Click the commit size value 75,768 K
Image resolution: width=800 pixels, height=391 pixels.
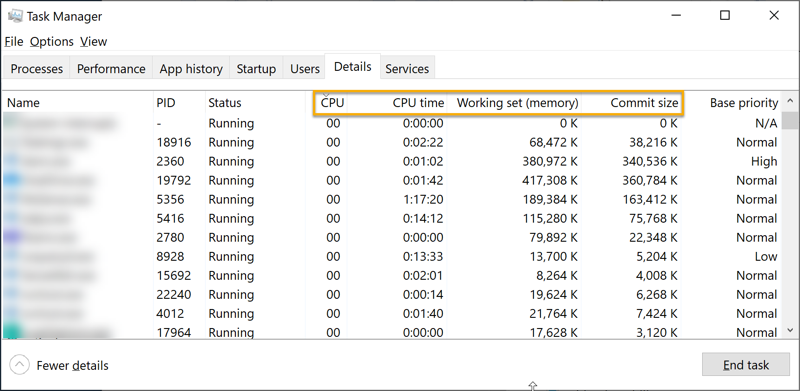(654, 218)
